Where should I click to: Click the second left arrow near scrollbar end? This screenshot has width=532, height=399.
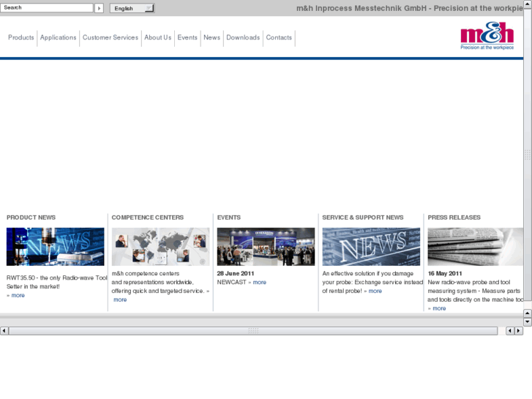(510, 331)
